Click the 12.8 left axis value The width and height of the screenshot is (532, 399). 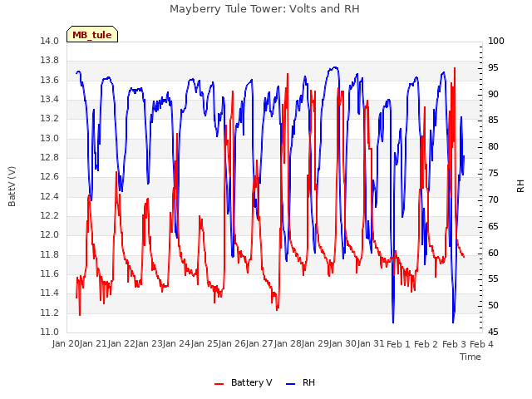50,157
